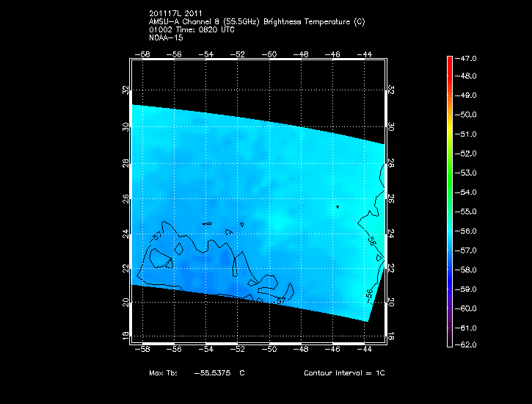Click the -50 longitude label on the top axis

click(270, 54)
